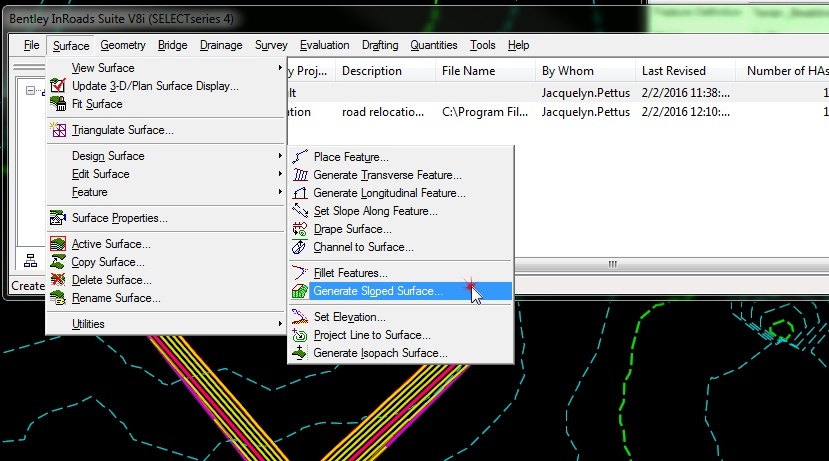Sort by the Description column header

(x=385, y=71)
